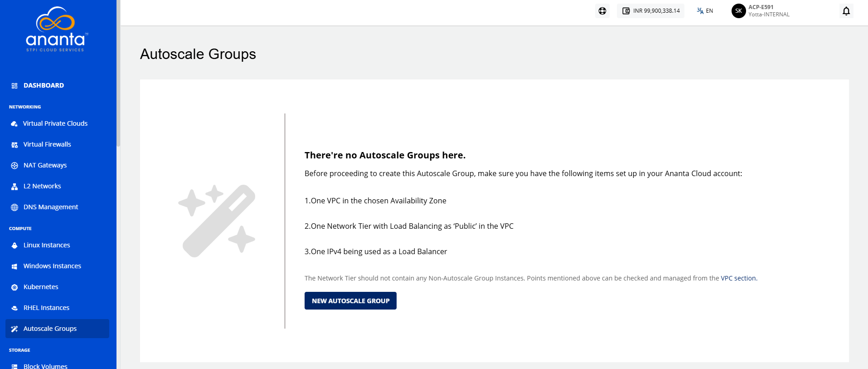
Task: Click 'One VPC in the chosen Availability Zone'
Action: pyautogui.click(x=378, y=201)
